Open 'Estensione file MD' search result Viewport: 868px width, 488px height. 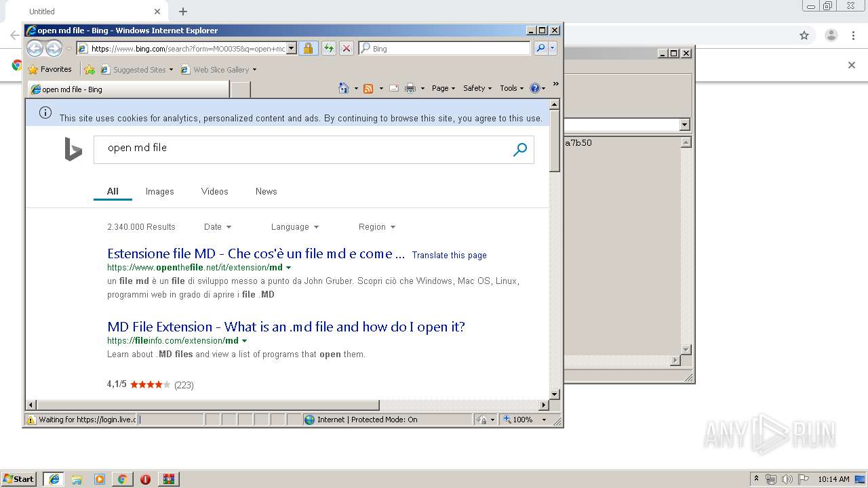[256, 253]
